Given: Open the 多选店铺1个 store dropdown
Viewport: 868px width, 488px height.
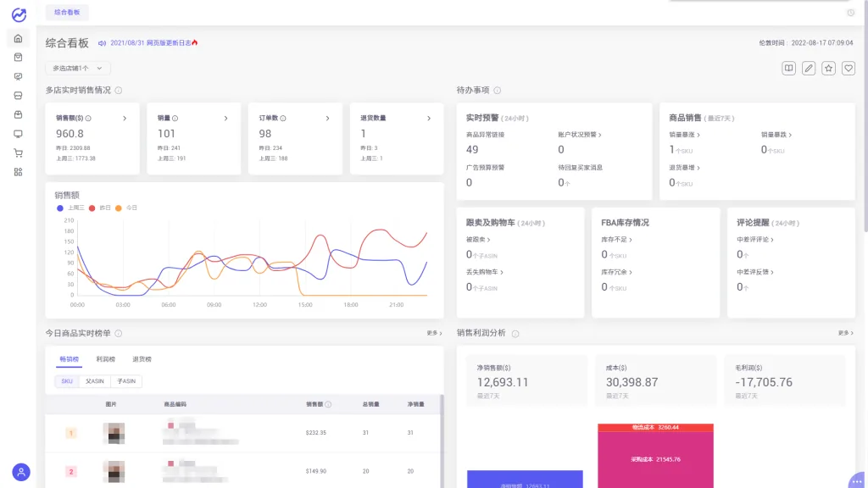Looking at the screenshot, I should pos(77,68).
